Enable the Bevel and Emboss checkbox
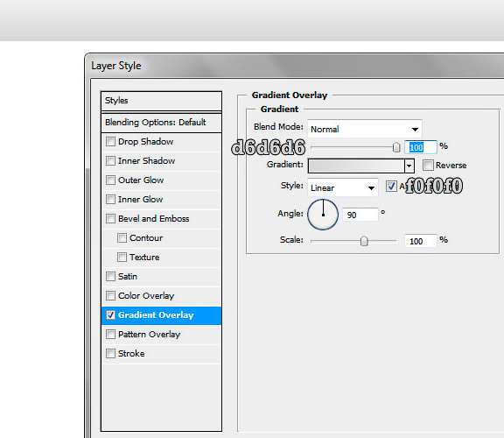 coord(110,218)
